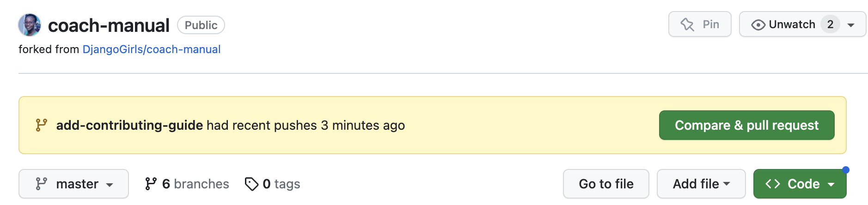Click the angle brackets icon on Code button
Image resolution: width=868 pixels, height=205 pixels.
[773, 184]
